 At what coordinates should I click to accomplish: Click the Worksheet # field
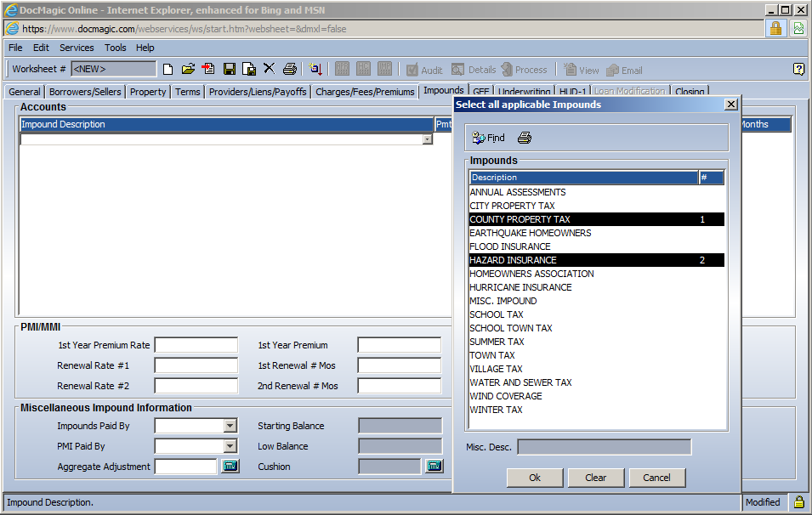[x=113, y=69]
